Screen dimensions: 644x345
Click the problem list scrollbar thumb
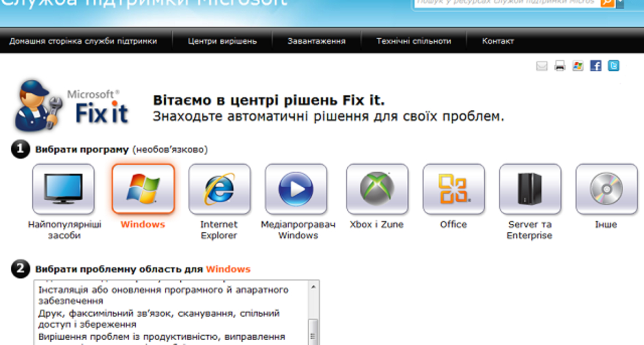point(313,332)
